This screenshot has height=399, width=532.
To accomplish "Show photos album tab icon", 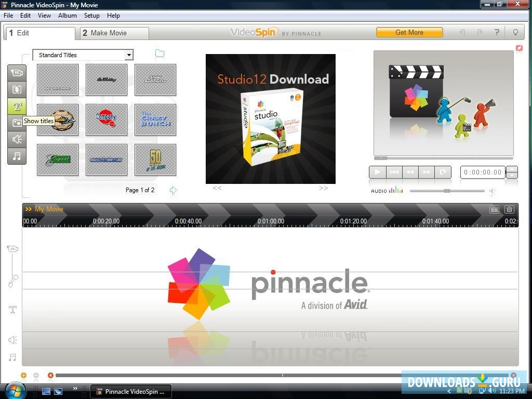I will (17, 123).
